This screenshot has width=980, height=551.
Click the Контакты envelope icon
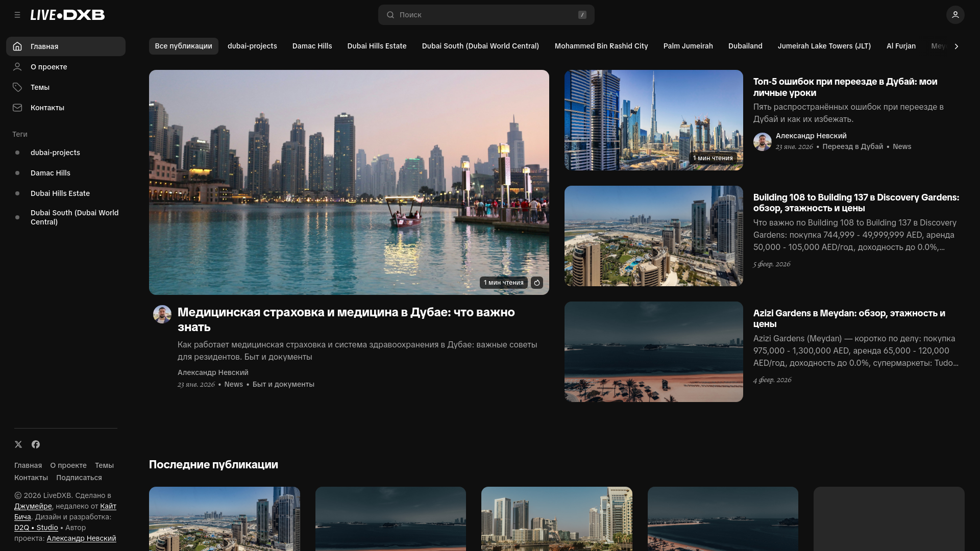[17, 108]
